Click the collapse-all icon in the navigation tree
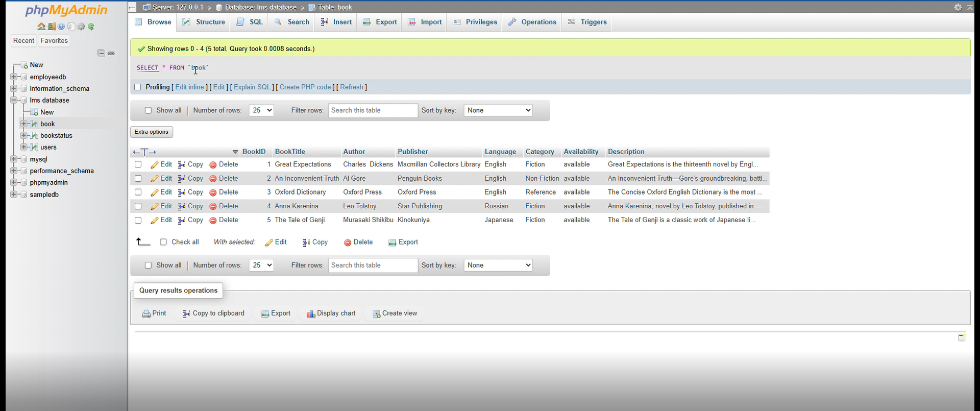980x411 pixels. coord(101,53)
